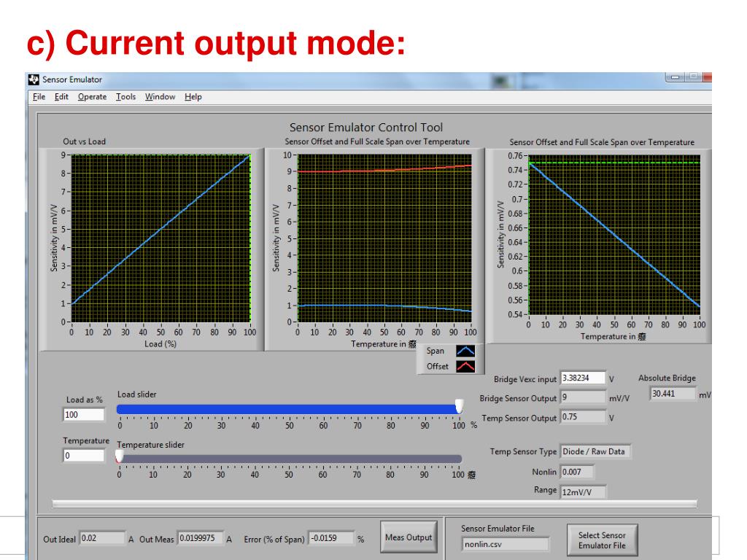Image resolution: width=747 pixels, height=560 pixels.
Task: Click the red Offset legend line icon
Action: point(465,367)
